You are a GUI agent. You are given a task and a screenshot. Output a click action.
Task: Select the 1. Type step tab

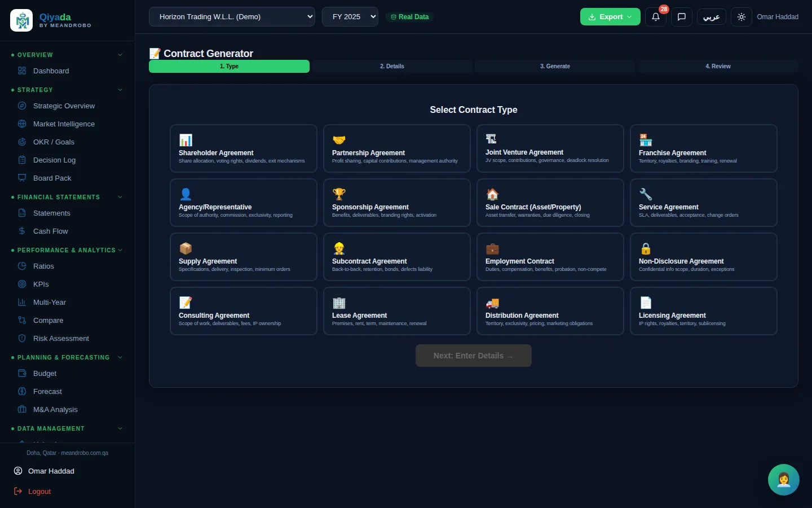click(229, 66)
